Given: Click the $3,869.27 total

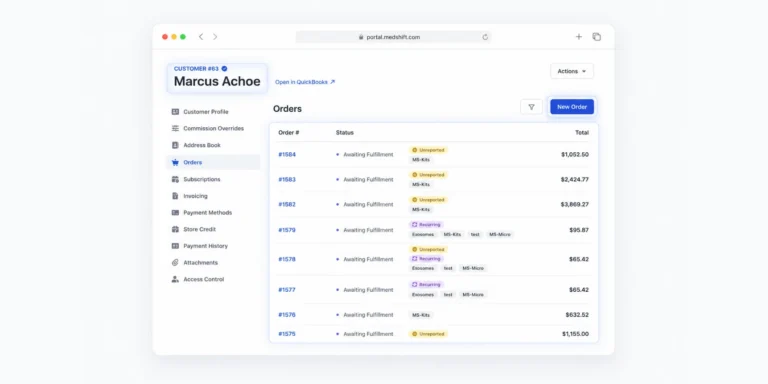Looking at the screenshot, I should [x=575, y=204].
